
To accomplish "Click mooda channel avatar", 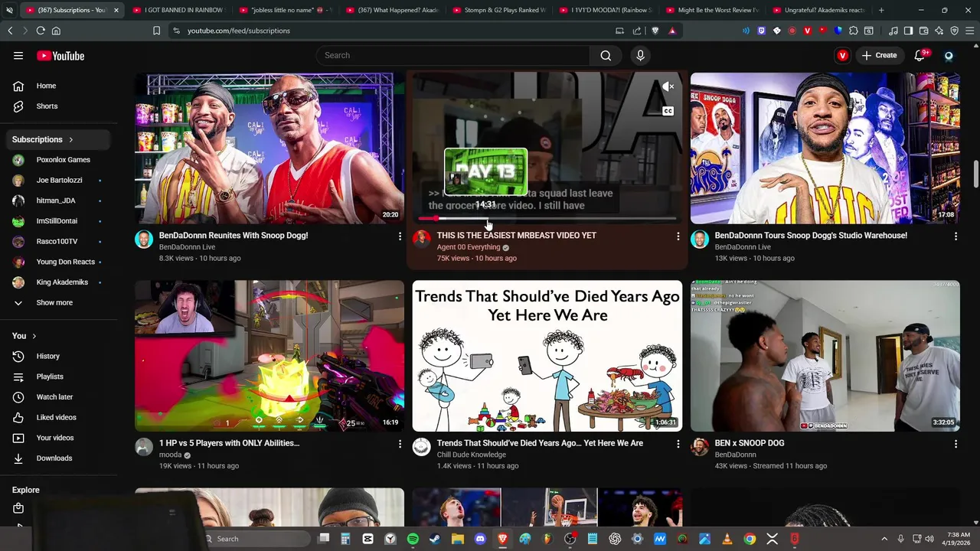I will click(144, 447).
